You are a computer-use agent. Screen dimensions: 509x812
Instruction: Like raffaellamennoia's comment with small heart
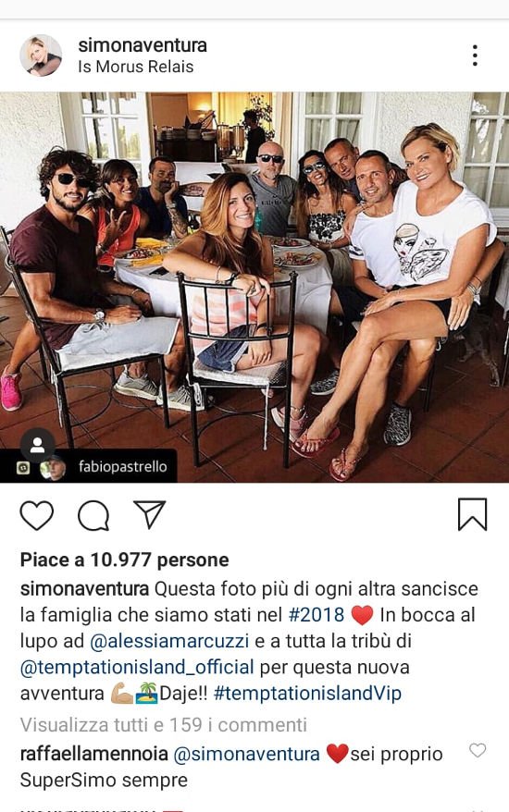tap(478, 750)
